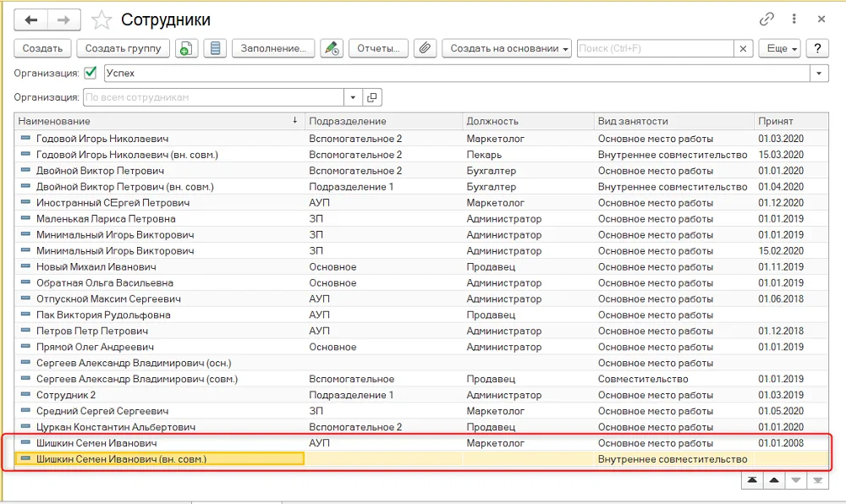Open the Создать на основании dropdown
The image size is (846, 504).
point(507,48)
